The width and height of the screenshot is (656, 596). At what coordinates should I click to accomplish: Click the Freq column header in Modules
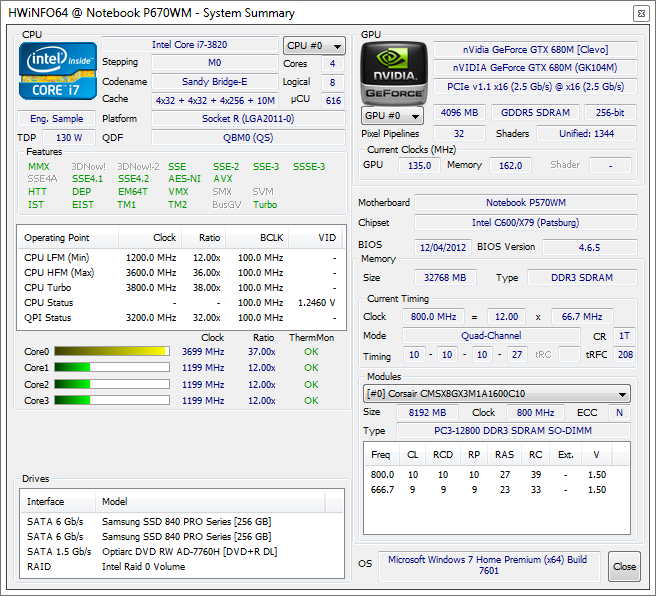[381, 455]
